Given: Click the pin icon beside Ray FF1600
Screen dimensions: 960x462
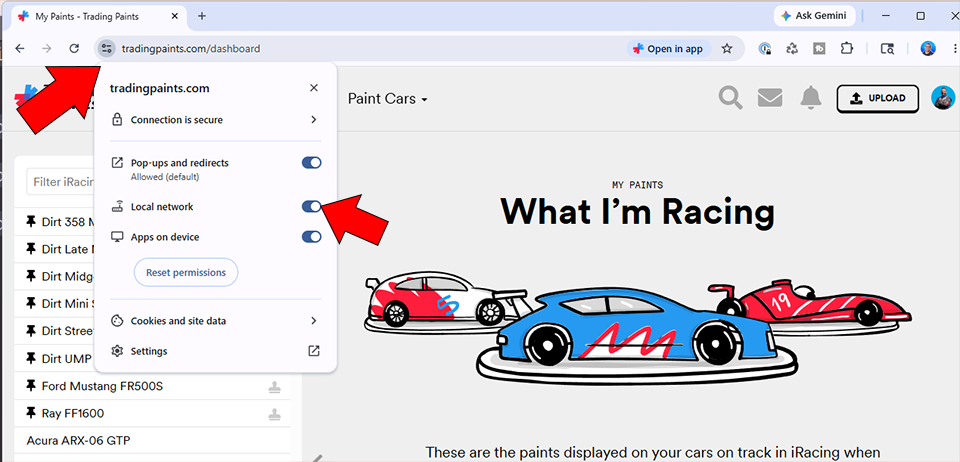Looking at the screenshot, I should click(32, 413).
